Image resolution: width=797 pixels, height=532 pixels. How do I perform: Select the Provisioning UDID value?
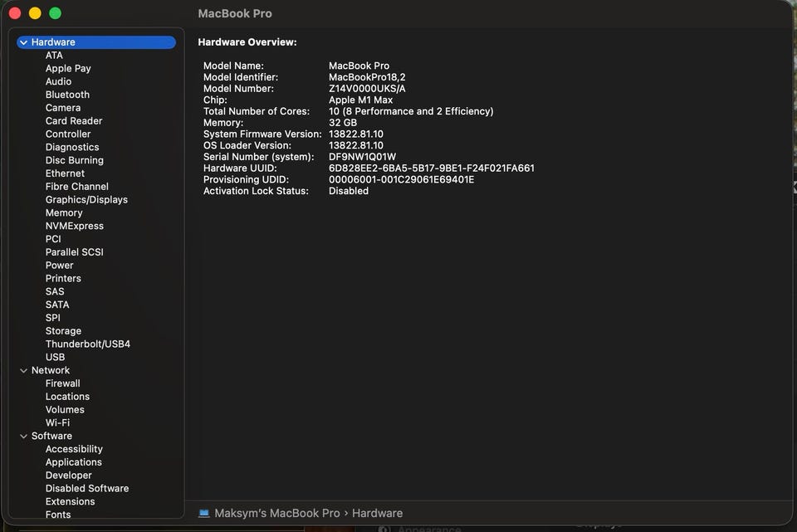(402, 179)
